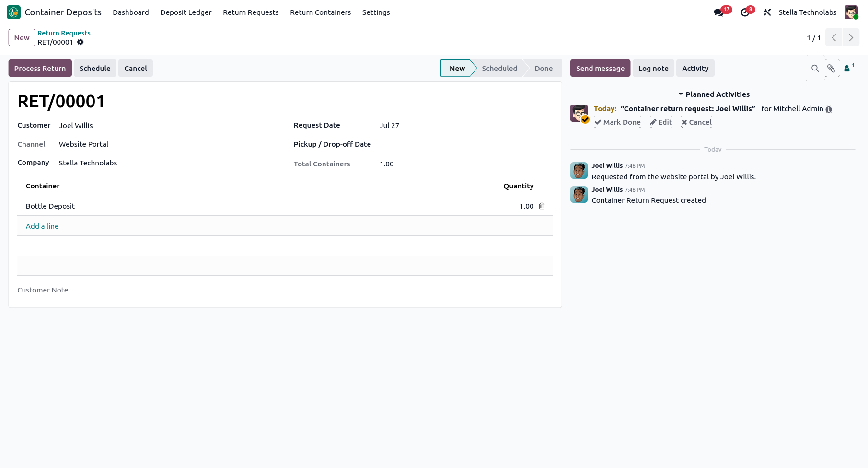
Task: Open attachments via paperclip icon
Action: pos(832,69)
